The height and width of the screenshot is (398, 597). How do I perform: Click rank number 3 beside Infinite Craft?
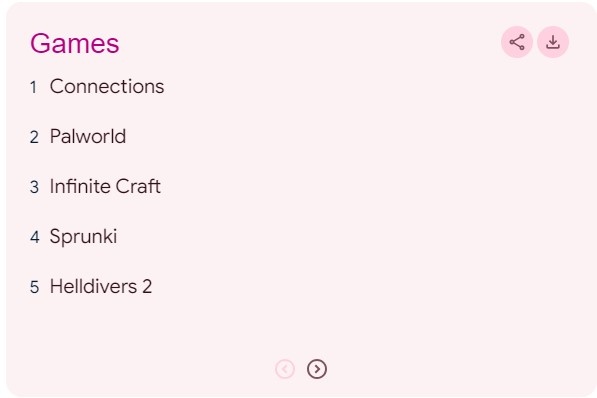pyautogui.click(x=34, y=187)
